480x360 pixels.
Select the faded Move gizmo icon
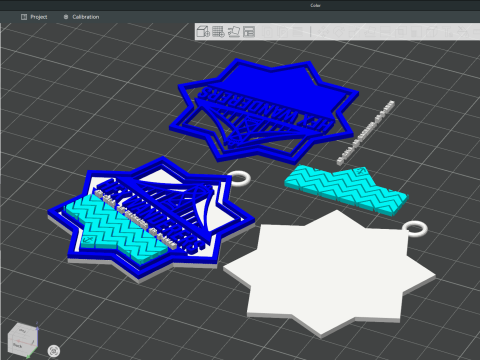pyautogui.click(x=322, y=32)
